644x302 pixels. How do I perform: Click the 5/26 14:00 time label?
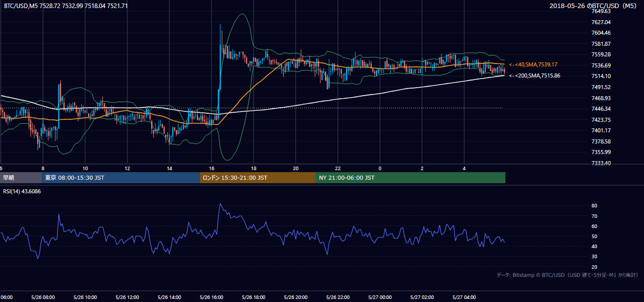(x=169, y=297)
